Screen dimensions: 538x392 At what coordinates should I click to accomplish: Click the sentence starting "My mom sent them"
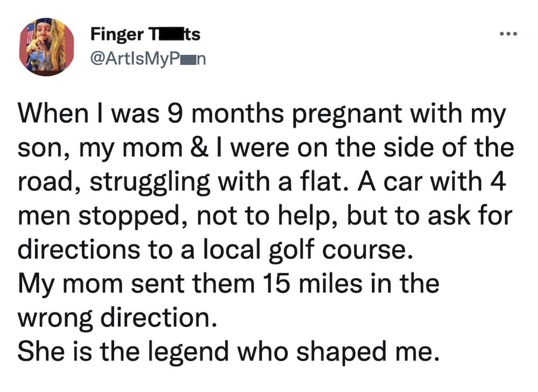pos(229,284)
